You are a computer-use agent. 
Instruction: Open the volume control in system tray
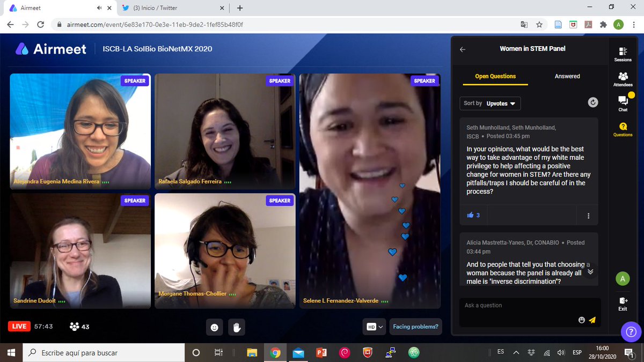click(561, 352)
